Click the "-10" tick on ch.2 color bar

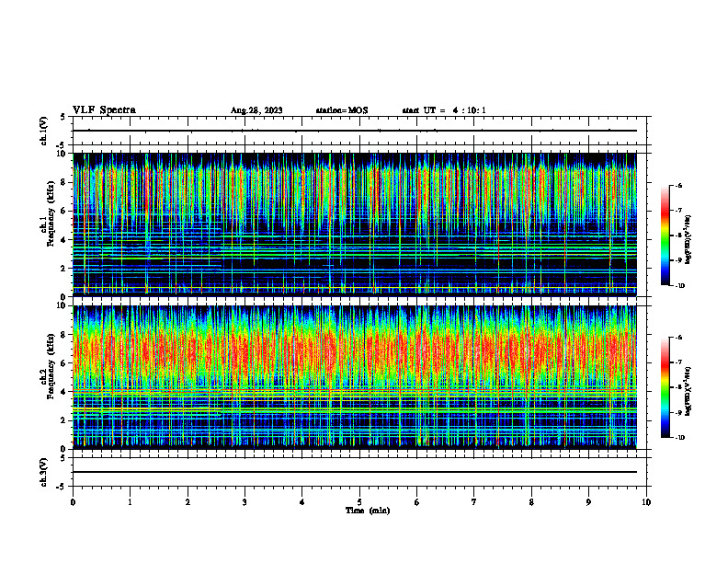679,438
